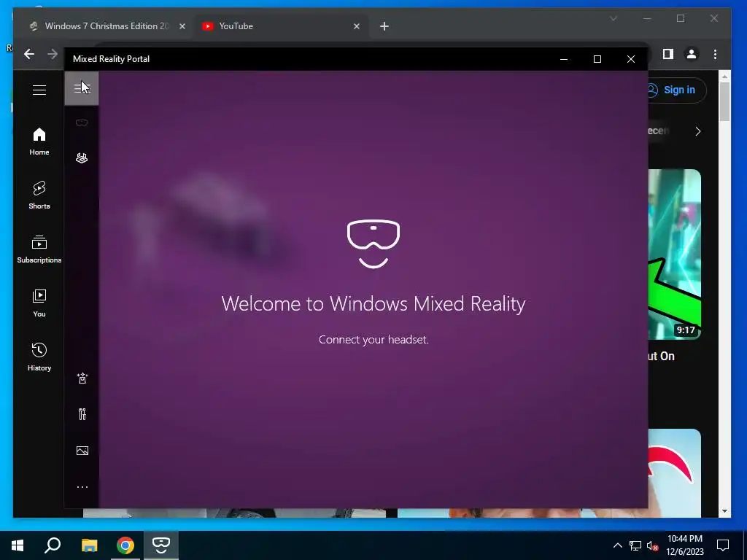Open YouTube History
This screenshot has width=747, height=560.
[39, 357]
